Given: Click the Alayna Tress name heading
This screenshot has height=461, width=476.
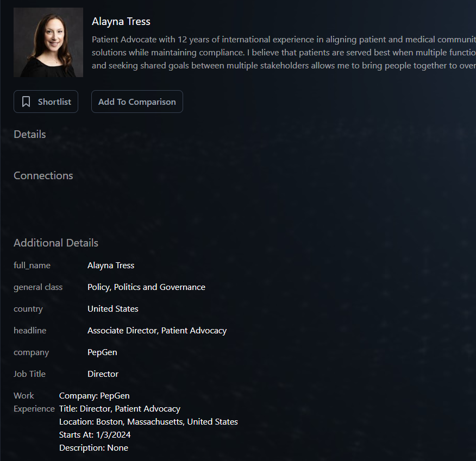Looking at the screenshot, I should coord(121,22).
